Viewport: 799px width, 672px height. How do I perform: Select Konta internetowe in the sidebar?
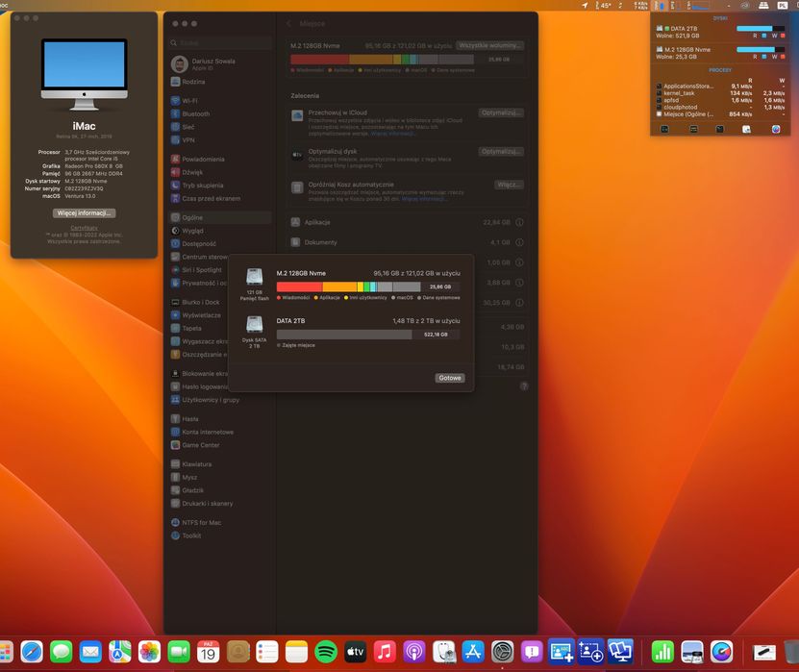220,432
